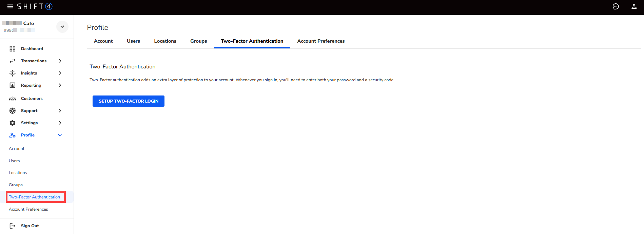Click the Shift4 logo
This screenshot has width=644, height=234.
[35, 6]
